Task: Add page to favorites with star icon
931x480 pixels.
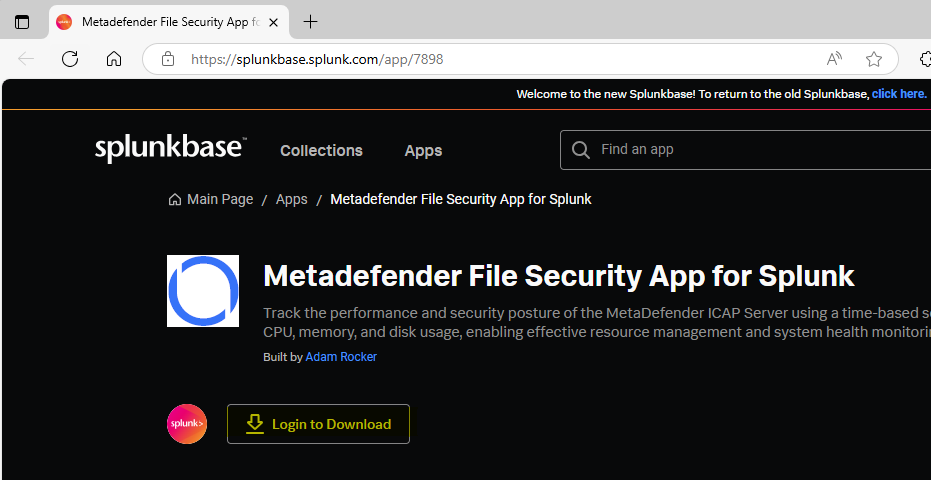Action: pyautogui.click(x=873, y=59)
